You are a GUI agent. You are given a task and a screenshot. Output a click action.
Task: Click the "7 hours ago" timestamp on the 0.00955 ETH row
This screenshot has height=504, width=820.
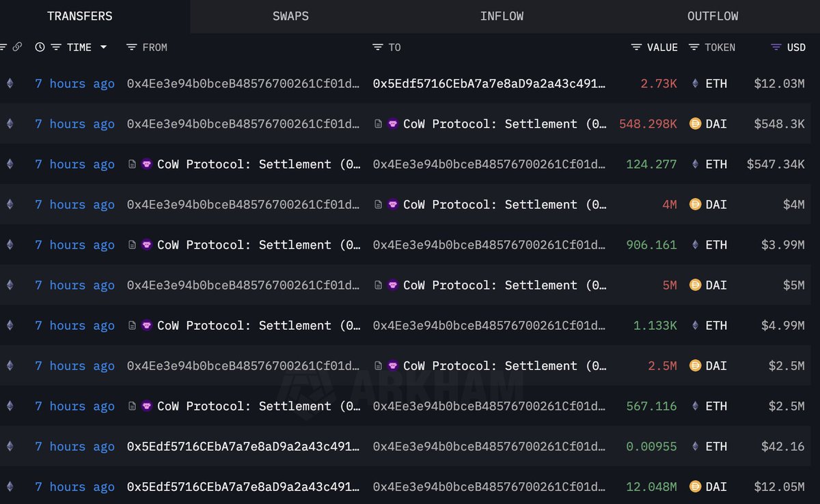pos(74,446)
